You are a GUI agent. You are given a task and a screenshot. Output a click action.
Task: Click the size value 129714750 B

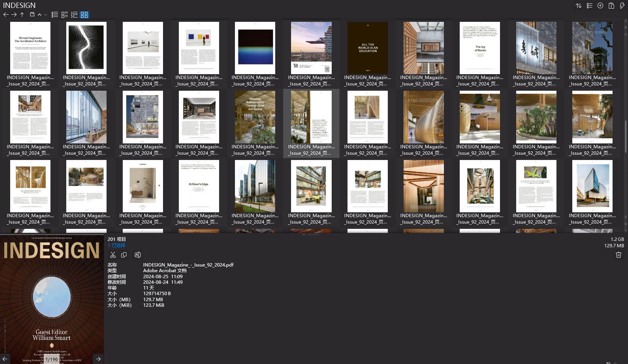pyautogui.click(x=157, y=293)
